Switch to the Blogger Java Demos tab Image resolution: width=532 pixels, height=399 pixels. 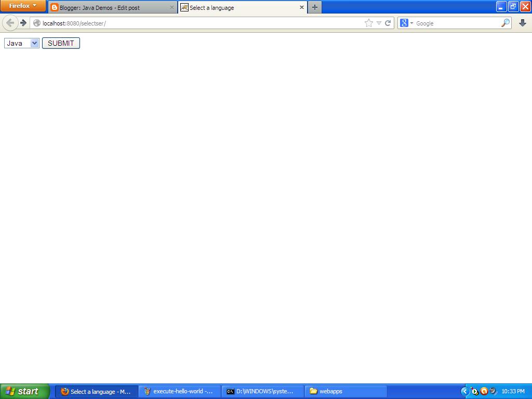coord(113,7)
